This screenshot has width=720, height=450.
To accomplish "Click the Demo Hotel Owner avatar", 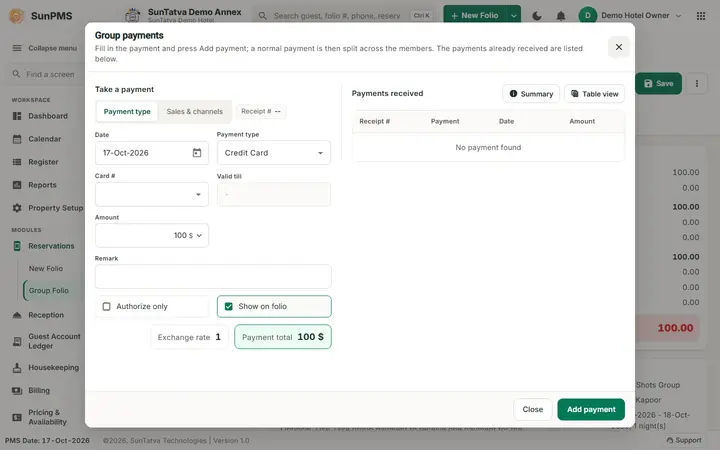I will click(x=587, y=16).
